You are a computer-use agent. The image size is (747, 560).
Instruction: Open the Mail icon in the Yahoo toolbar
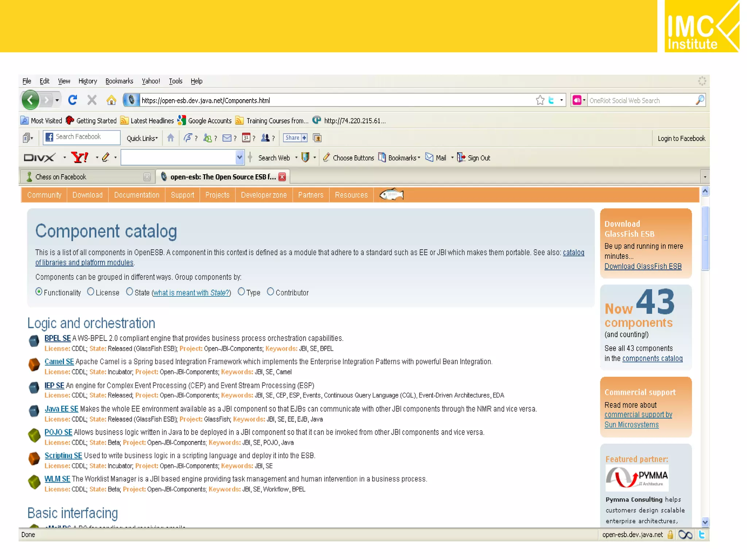click(x=430, y=157)
